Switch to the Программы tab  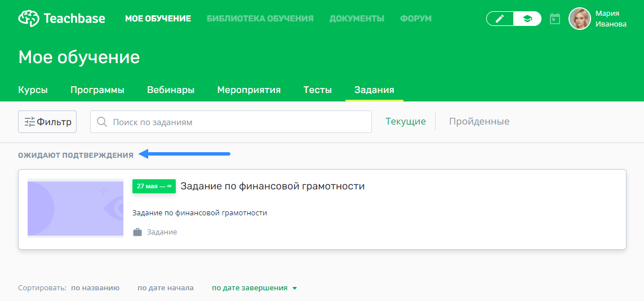click(97, 90)
